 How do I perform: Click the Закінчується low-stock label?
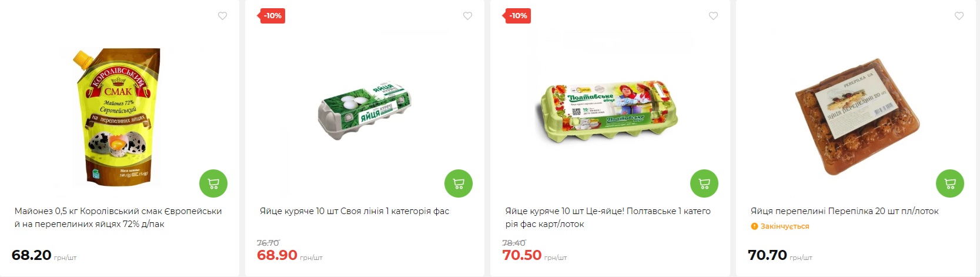780,226
